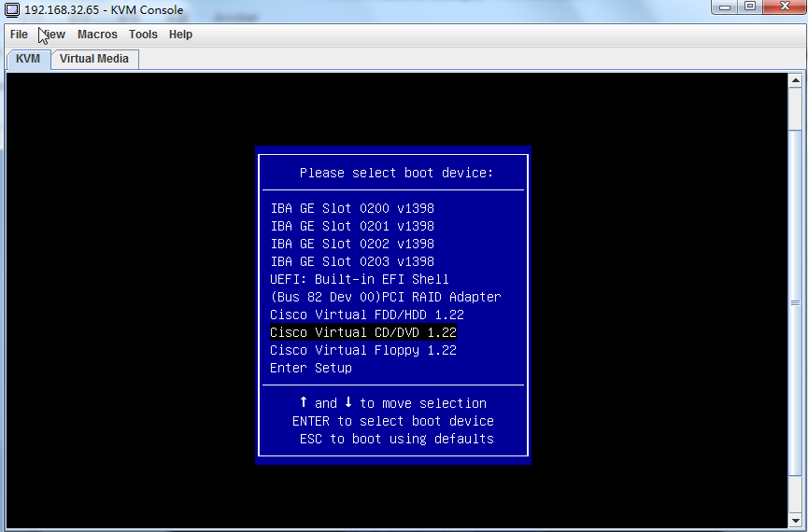
Task: Open the View menu
Action: tap(53, 35)
